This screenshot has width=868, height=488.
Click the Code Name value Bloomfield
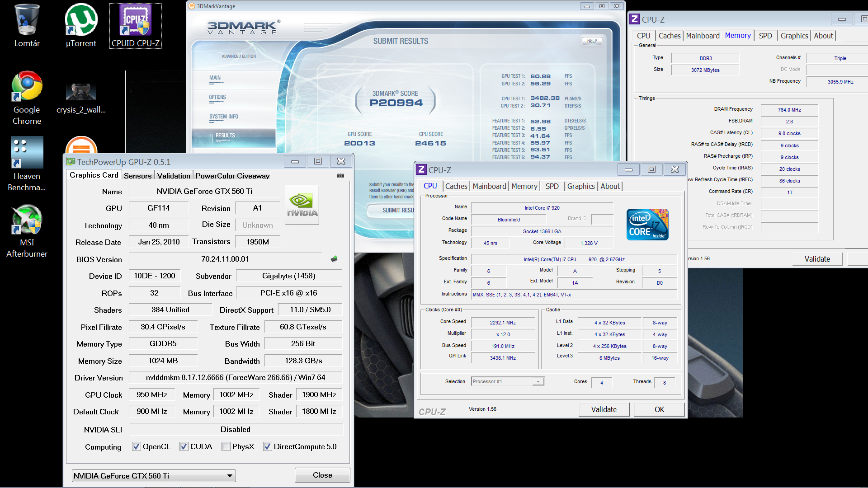[509, 220]
